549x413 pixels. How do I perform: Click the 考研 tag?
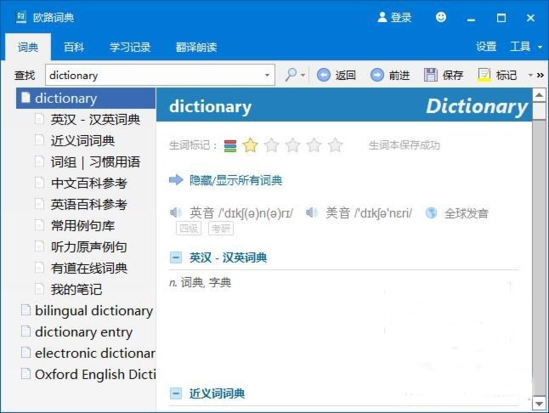[221, 229]
